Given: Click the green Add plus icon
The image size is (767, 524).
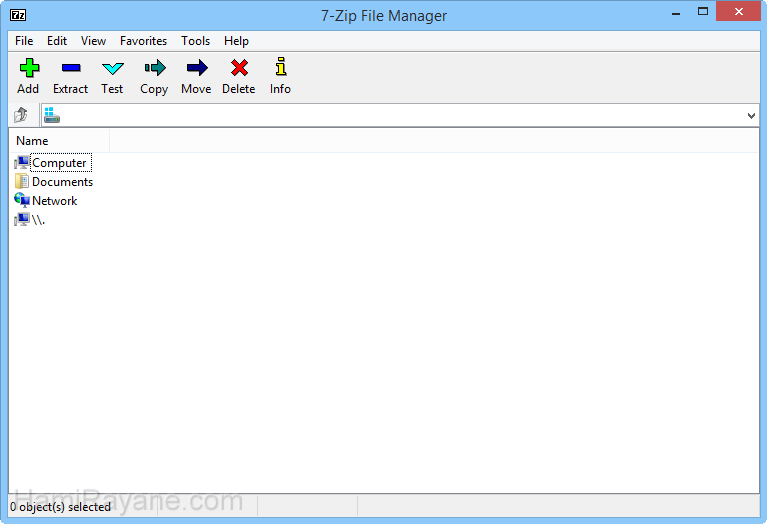Looking at the screenshot, I should coord(29,68).
